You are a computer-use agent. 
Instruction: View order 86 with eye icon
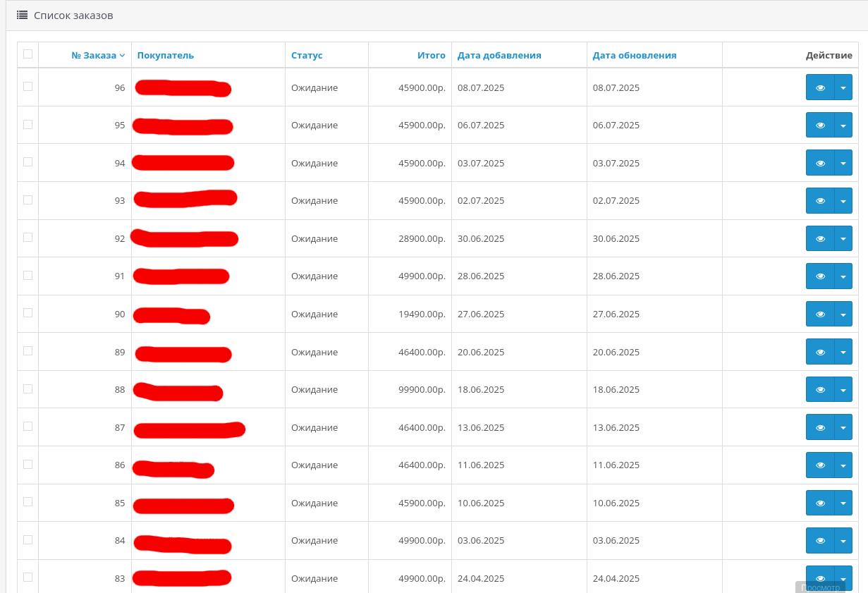[820, 465]
